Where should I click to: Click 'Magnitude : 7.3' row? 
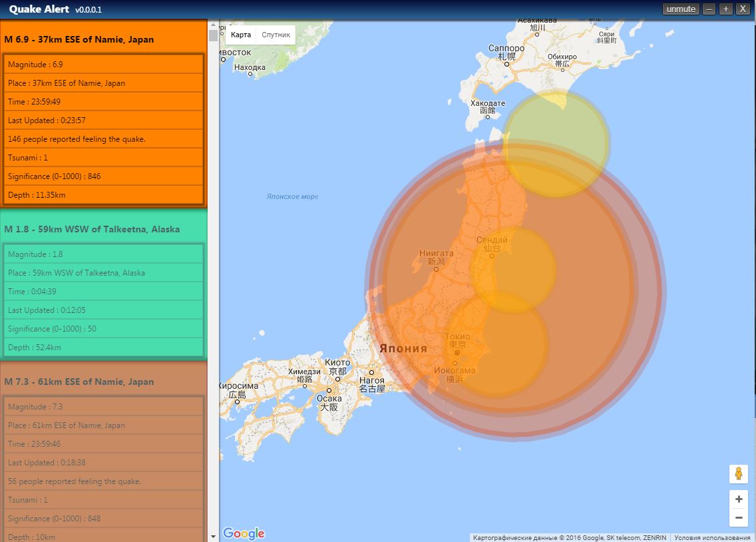103,406
